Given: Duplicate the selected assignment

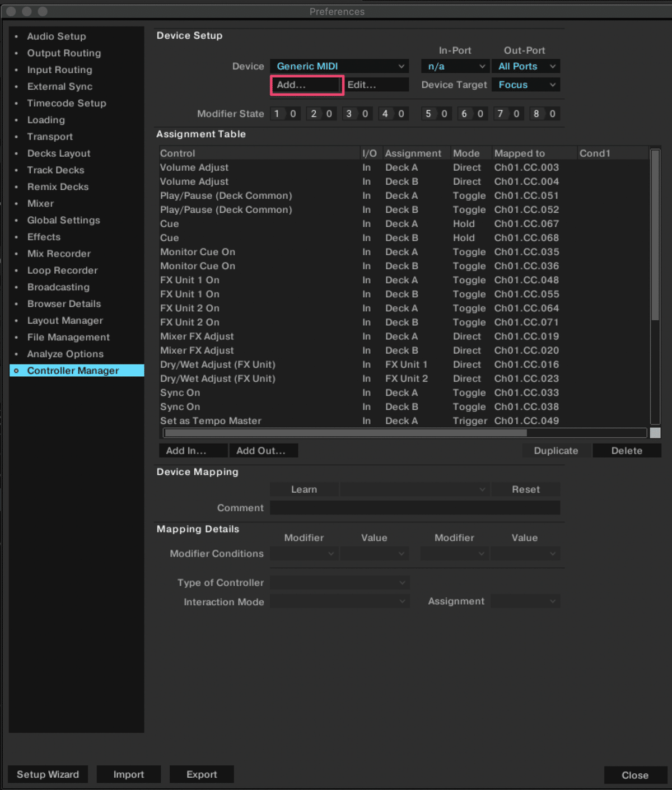Looking at the screenshot, I should tap(556, 451).
